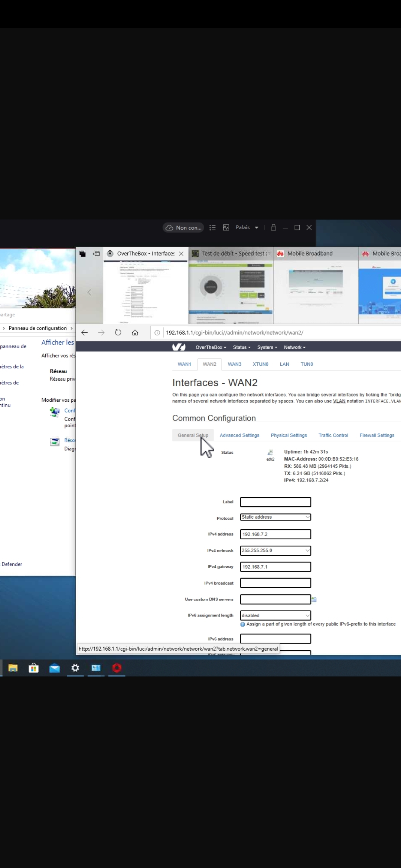Expand the IPv4 netmask dropdown
Screen dimensions: 401x868
pos(275,550)
